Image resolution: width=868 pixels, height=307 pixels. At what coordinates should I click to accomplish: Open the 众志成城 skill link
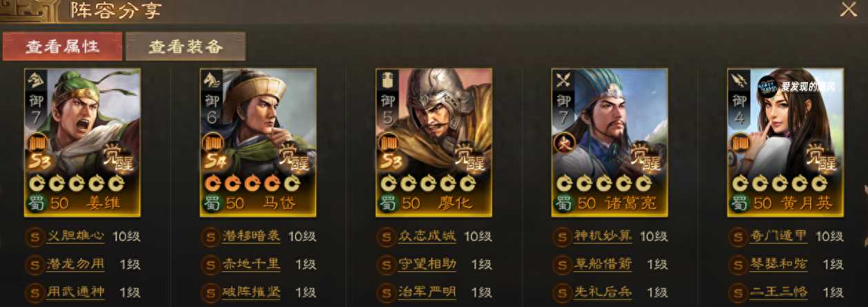click(x=428, y=236)
